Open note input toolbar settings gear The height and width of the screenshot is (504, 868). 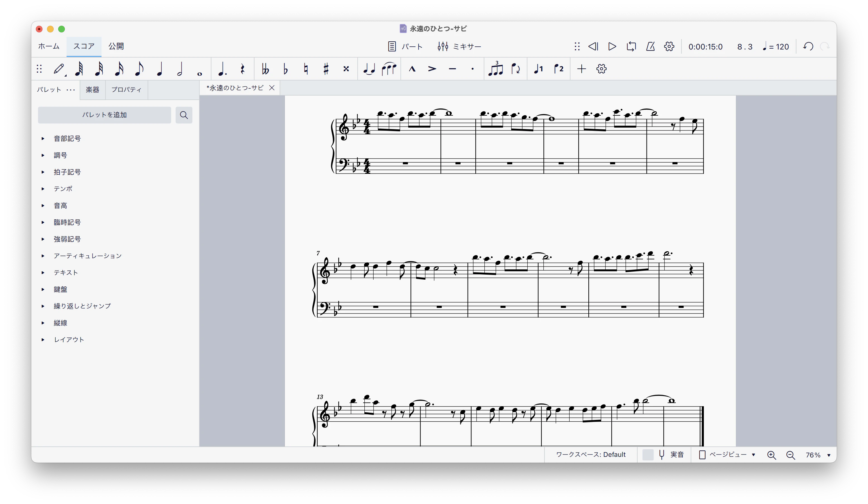point(602,69)
